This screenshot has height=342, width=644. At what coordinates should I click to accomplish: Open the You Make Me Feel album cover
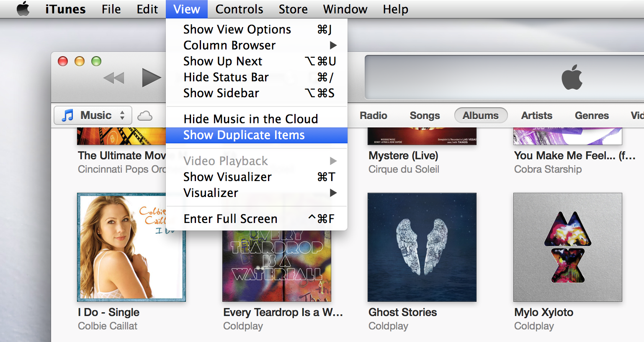(x=568, y=136)
